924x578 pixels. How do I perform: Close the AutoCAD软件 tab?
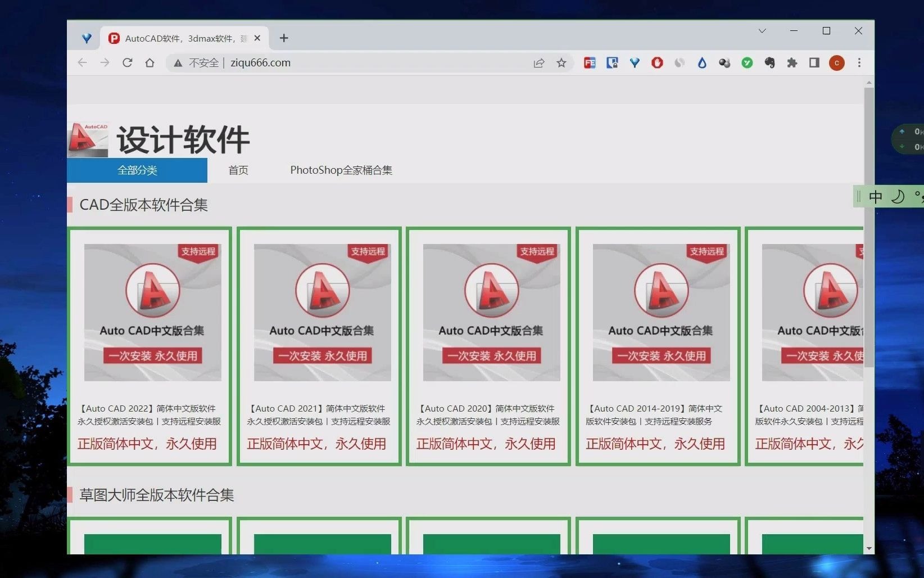click(257, 38)
